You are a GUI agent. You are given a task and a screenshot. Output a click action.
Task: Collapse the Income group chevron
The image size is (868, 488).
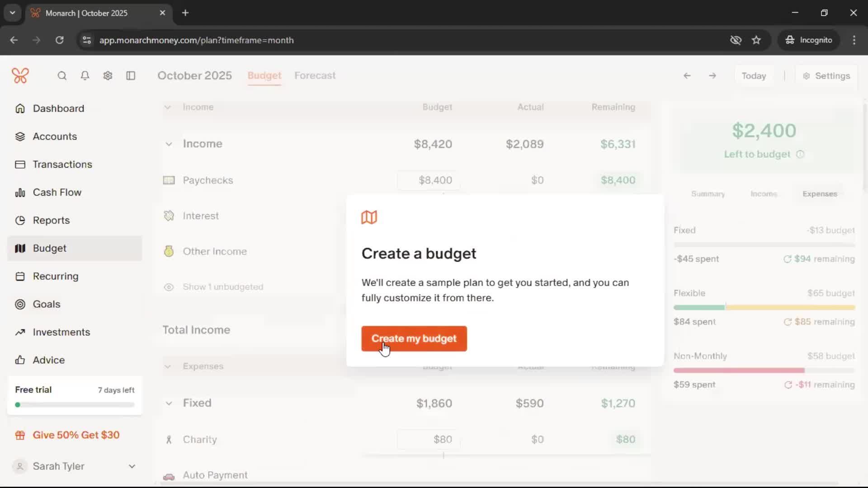click(169, 144)
